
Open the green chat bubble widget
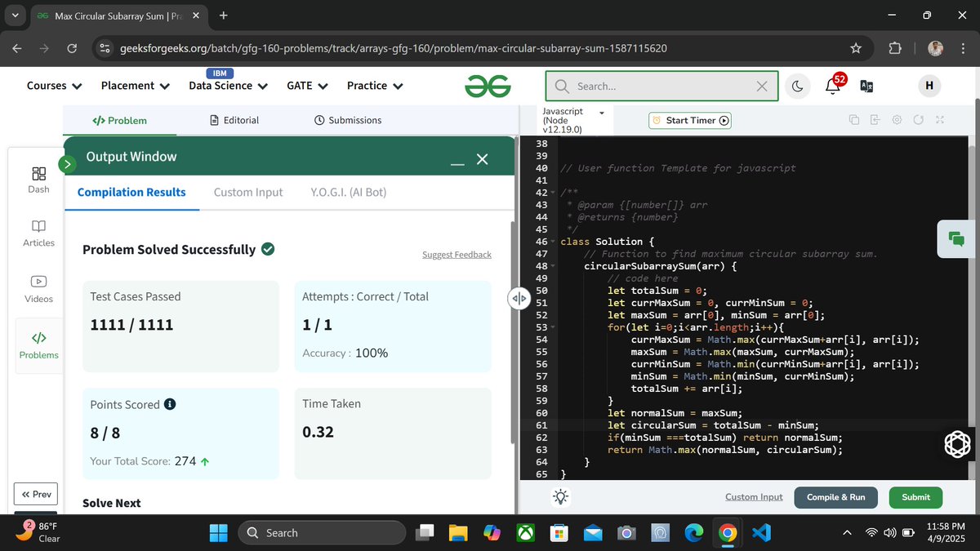[x=955, y=238]
